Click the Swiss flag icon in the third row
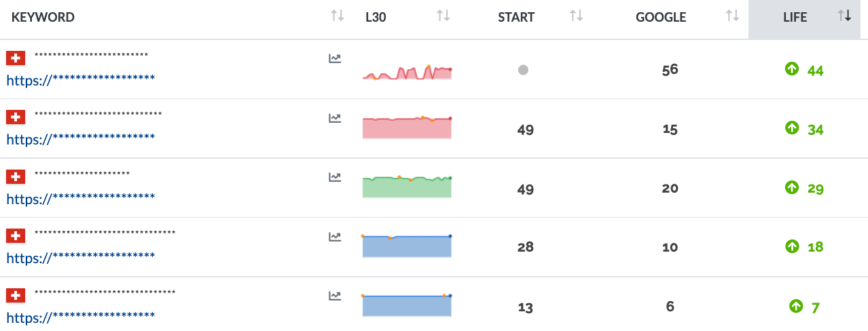 [x=16, y=177]
